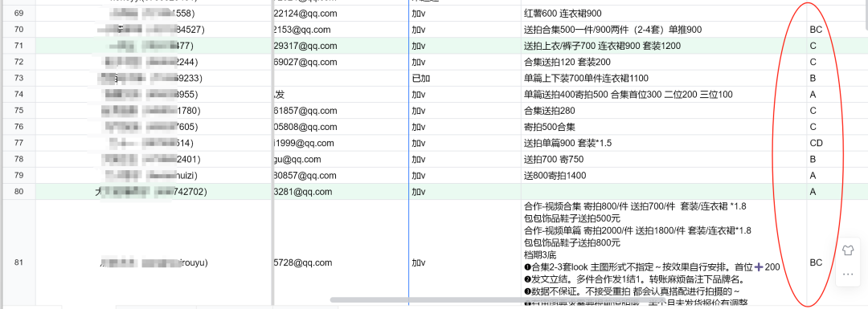Click the cell reading 红薯600 连衣裙900
868x309 pixels.
coord(663,13)
